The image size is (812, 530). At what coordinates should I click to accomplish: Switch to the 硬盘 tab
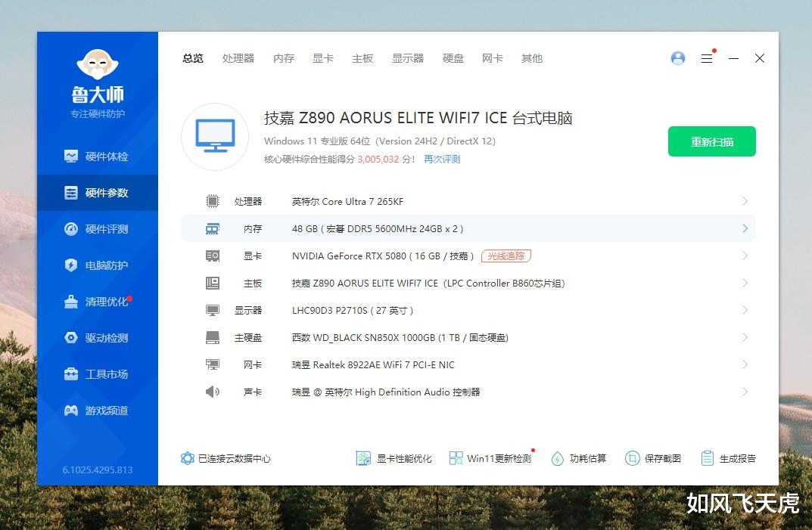pos(453,58)
